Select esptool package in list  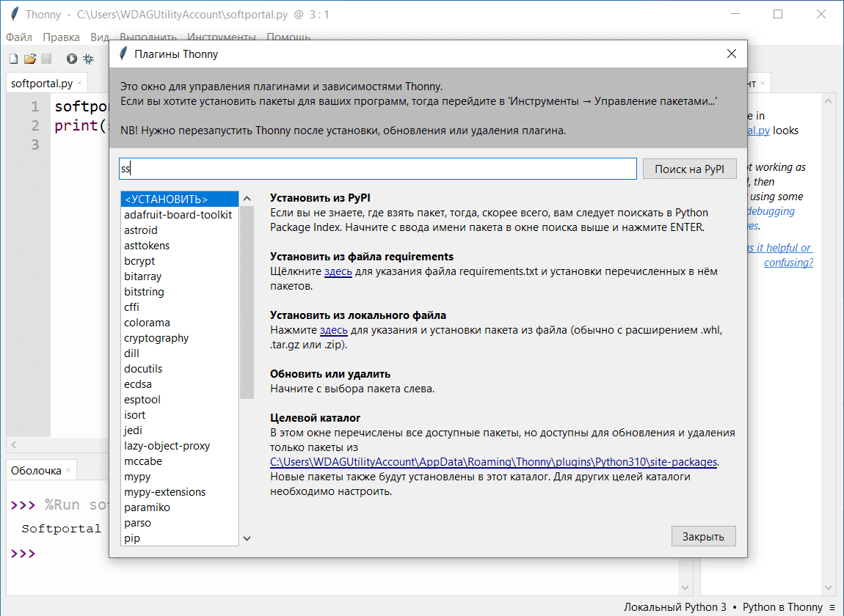pos(180,400)
